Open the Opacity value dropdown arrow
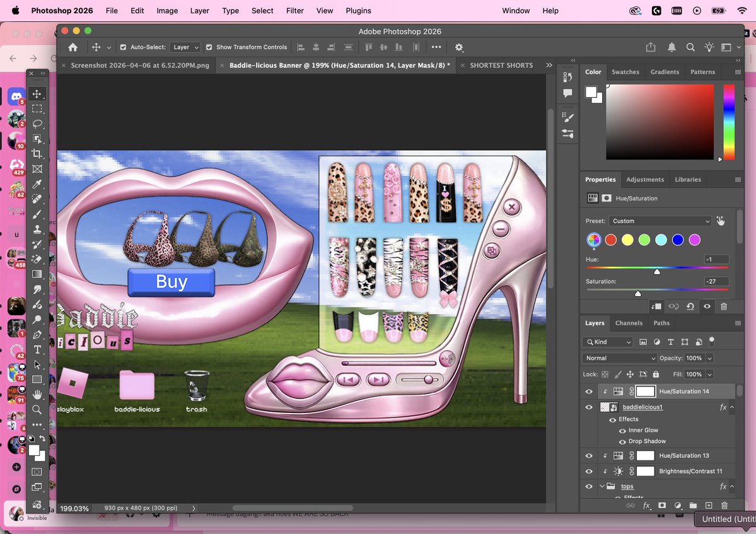Viewport: 756px width, 534px height. pos(710,358)
